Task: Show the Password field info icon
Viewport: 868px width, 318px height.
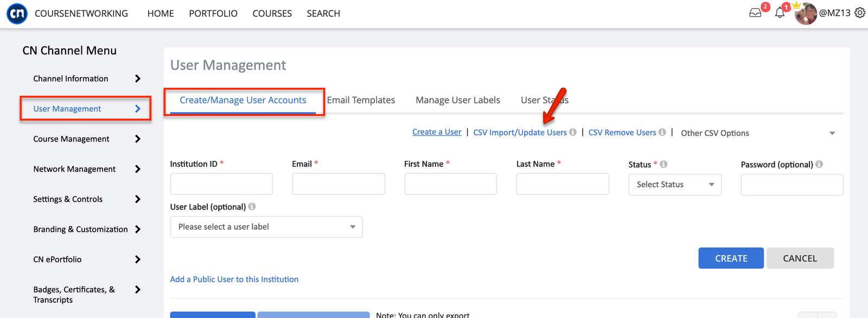Action: point(819,164)
